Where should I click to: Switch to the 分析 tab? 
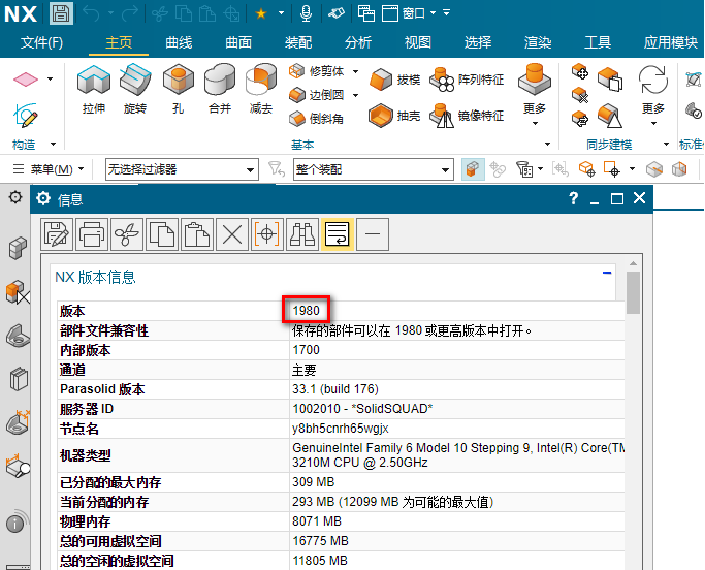[x=358, y=43]
